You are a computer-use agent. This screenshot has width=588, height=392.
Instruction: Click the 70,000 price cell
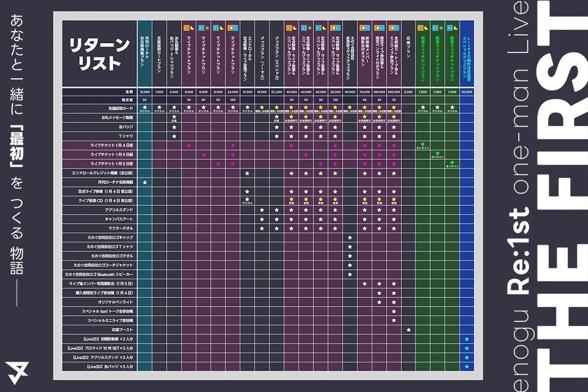tap(364, 92)
